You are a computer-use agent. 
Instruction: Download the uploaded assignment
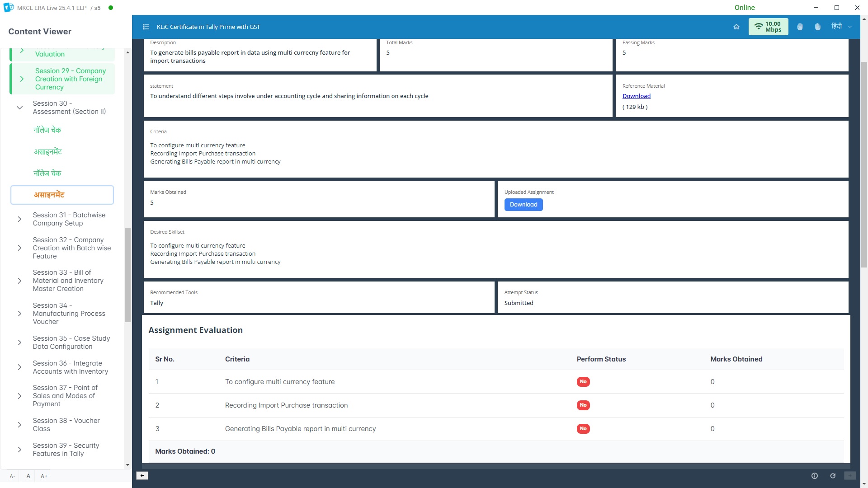click(523, 205)
